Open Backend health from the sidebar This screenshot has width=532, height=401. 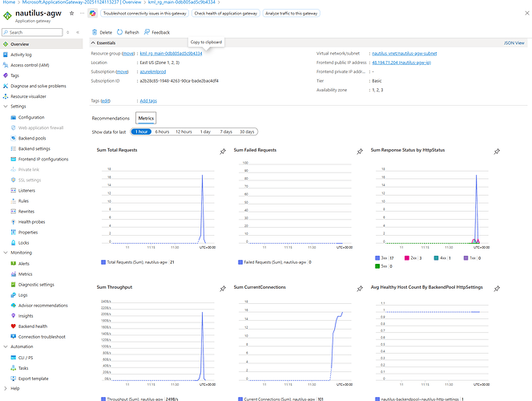pyautogui.click(x=33, y=326)
